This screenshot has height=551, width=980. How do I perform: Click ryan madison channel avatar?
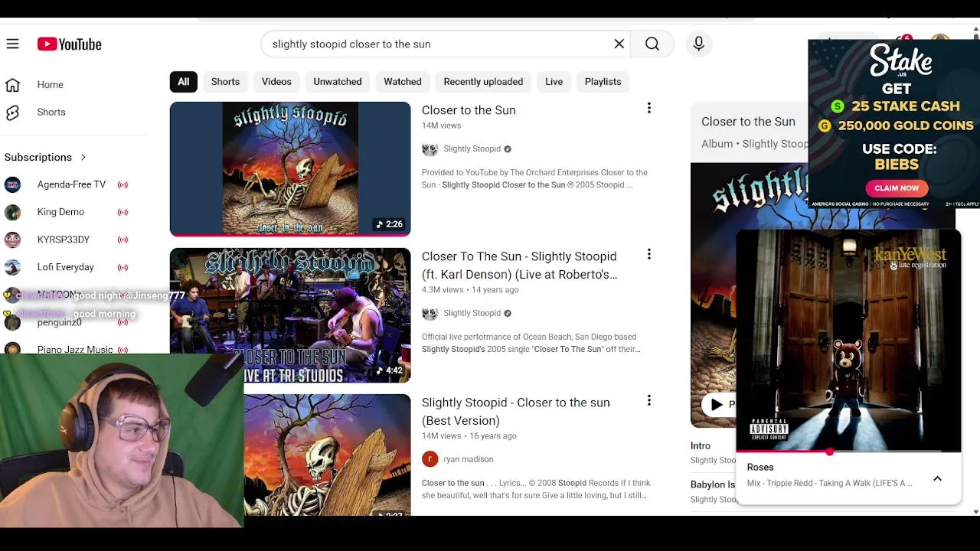pos(430,459)
